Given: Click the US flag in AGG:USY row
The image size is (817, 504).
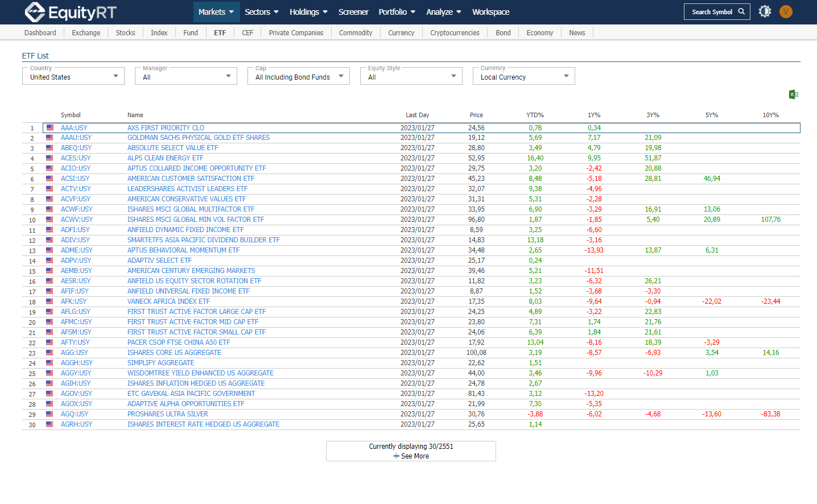Looking at the screenshot, I should click(50, 353).
